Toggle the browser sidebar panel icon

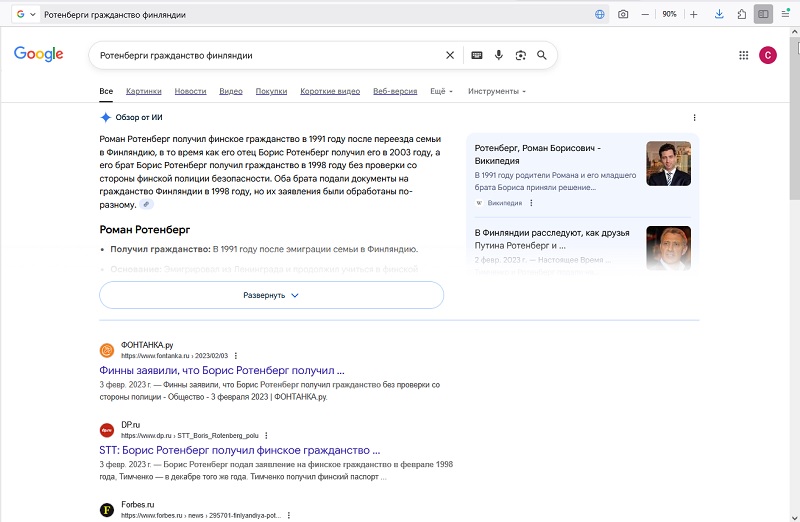tap(763, 14)
